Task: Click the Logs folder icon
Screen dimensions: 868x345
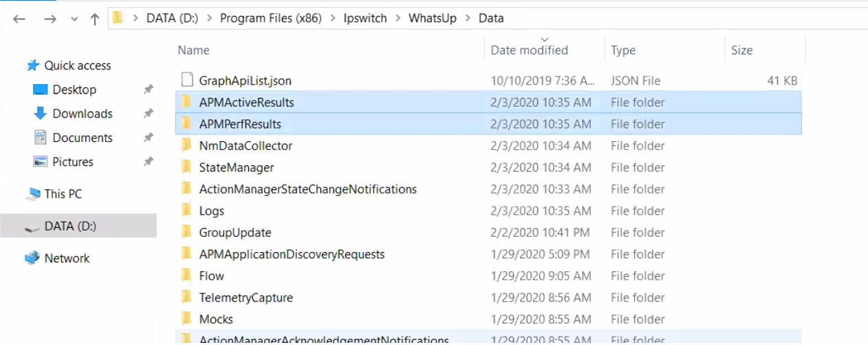Action: pyautogui.click(x=186, y=211)
